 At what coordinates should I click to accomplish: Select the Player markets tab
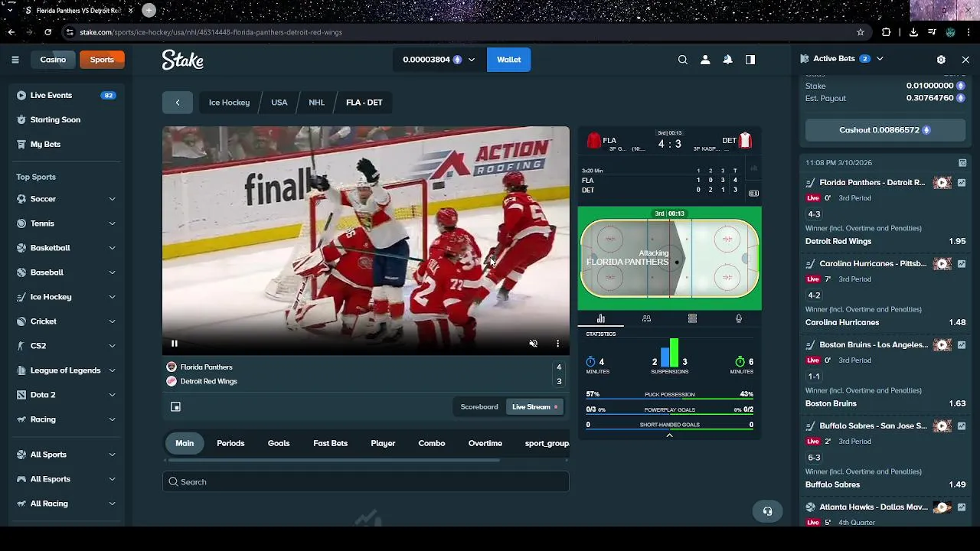coord(383,443)
